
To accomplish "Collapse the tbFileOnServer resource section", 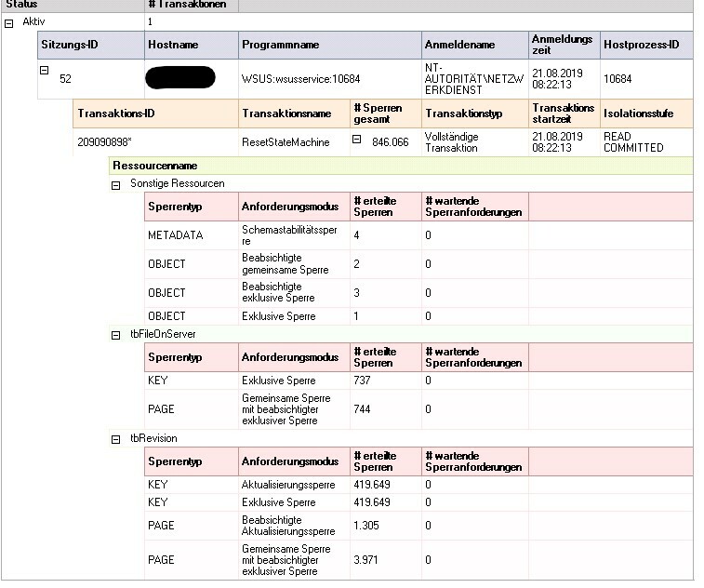I will 116,335.
